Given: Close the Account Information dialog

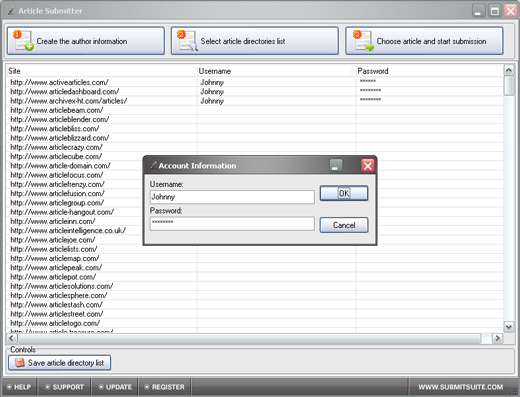Looking at the screenshot, I should [368, 165].
